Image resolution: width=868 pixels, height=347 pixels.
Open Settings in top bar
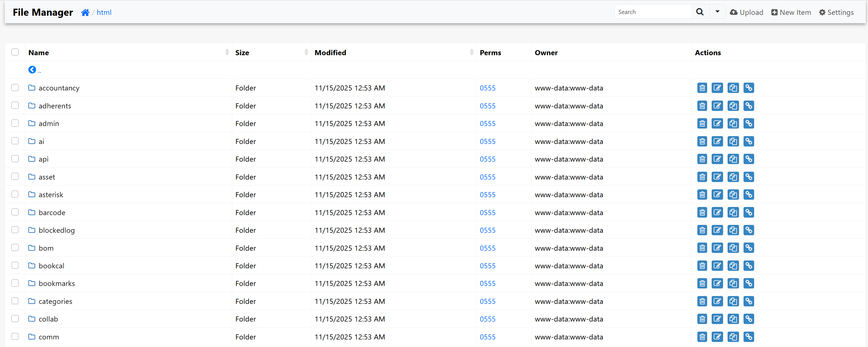click(836, 13)
